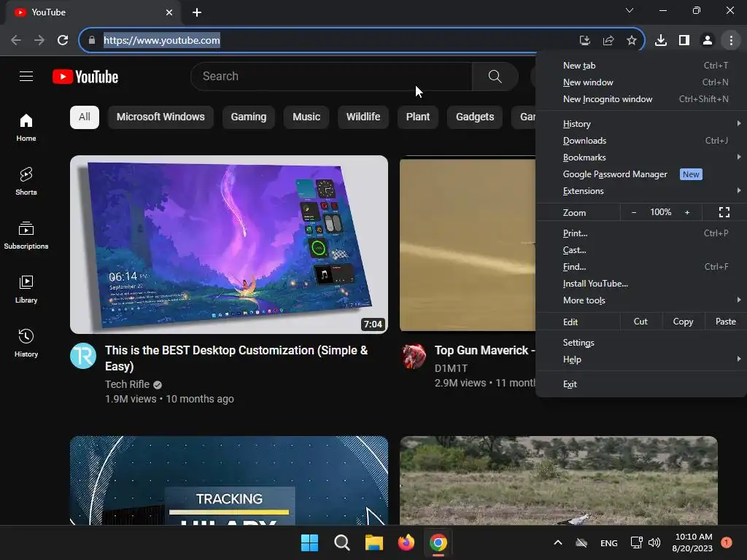Click the browser forward arrow
Screen dimensions: 747x560
(39, 40)
